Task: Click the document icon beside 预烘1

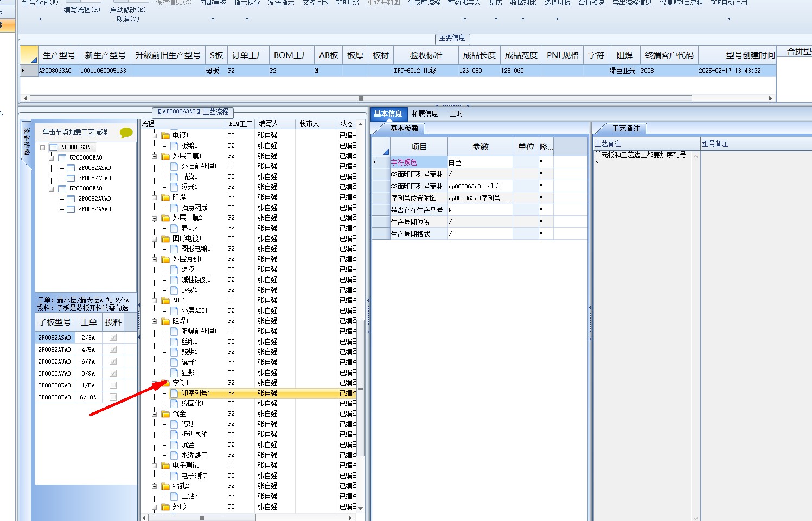Action: (x=174, y=352)
